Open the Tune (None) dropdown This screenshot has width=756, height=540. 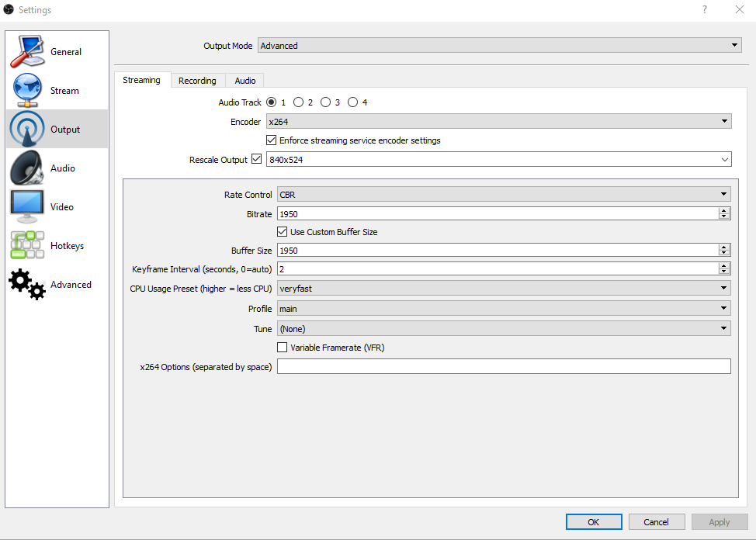(x=504, y=329)
